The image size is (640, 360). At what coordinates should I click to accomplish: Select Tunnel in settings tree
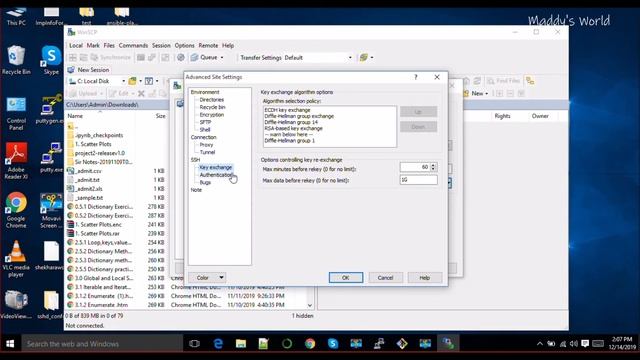(207, 152)
